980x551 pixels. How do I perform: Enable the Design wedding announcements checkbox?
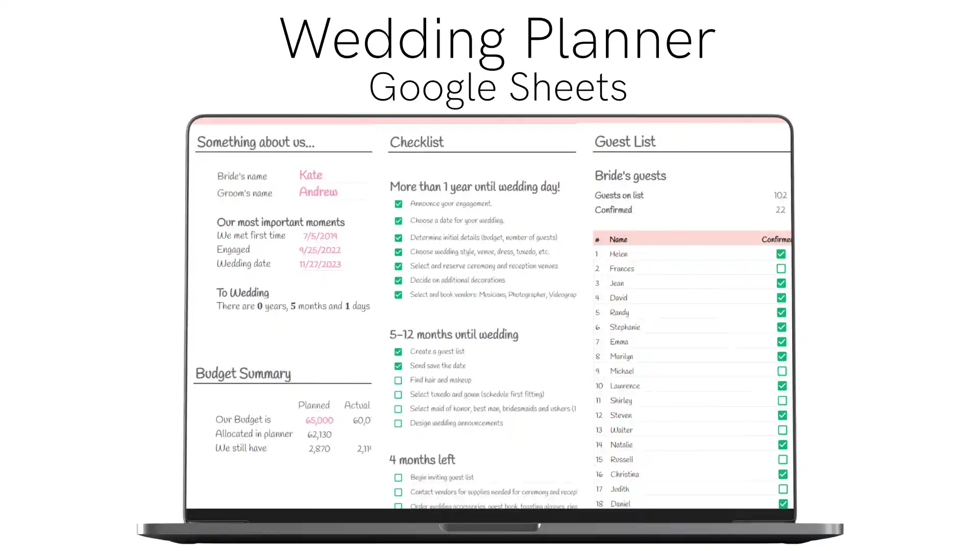click(x=399, y=422)
